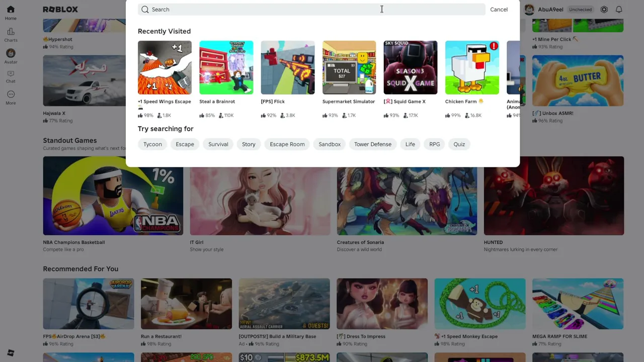This screenshot has width=644, height=362.
Task: Go to the Avatar page
Action: (x=11, y=56)
